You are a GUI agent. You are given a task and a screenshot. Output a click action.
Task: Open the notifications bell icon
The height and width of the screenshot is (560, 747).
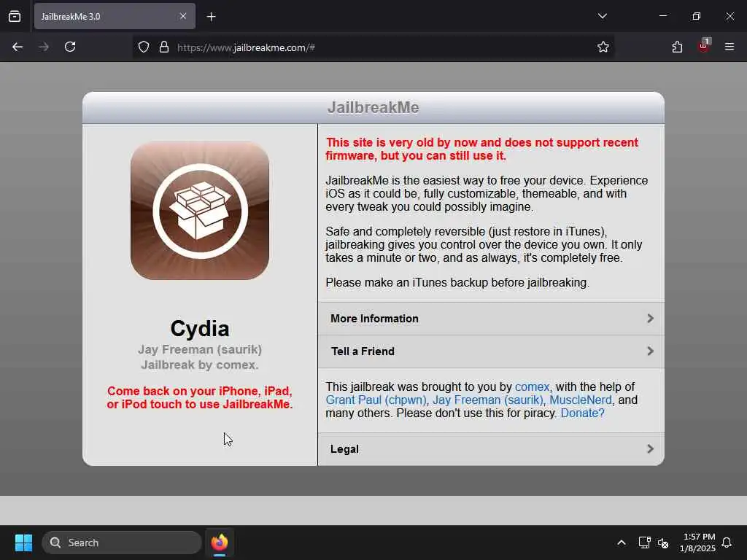coord(727,542)
